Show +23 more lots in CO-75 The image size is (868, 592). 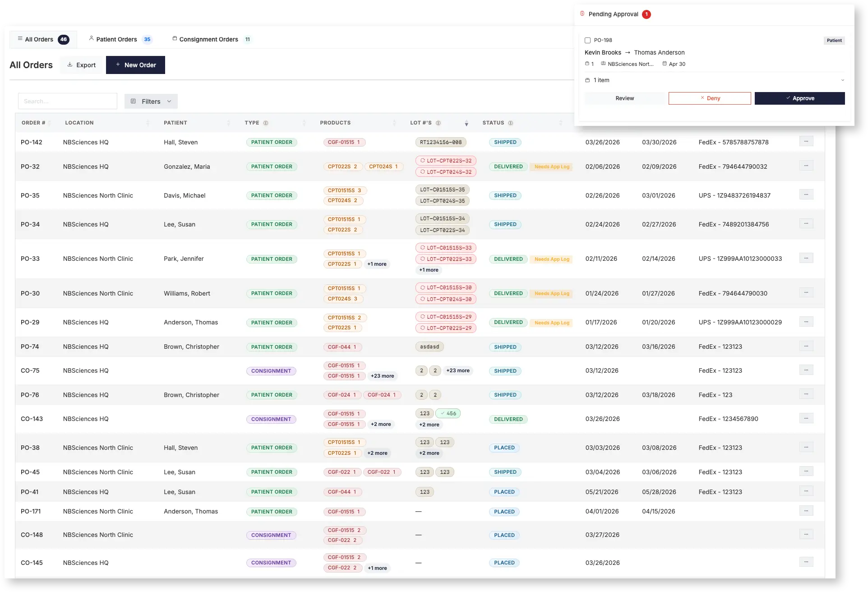coord(458,370)
